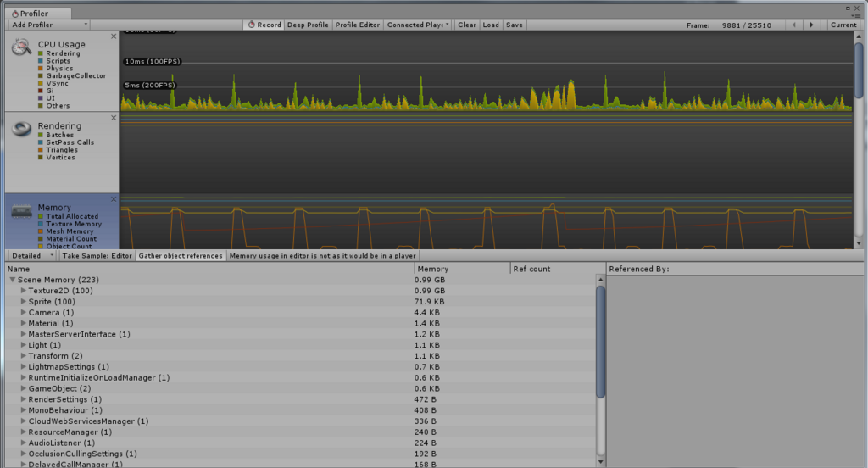The width and height of the screenshot is (868, 468).
Task: Expand the Sprite (100) row
Action: pos(23,301)
